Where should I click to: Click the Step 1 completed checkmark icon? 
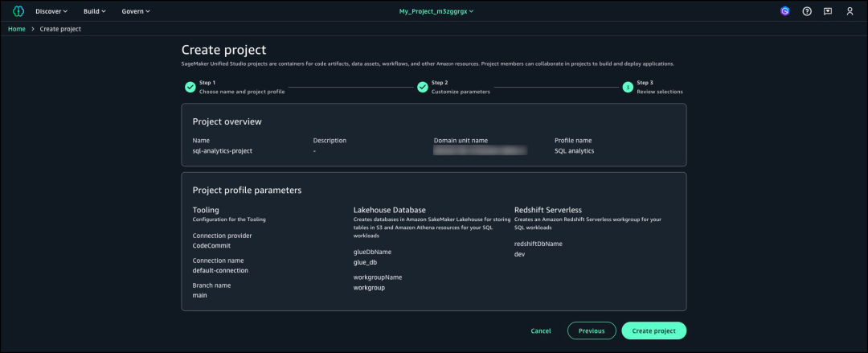pos(190,87)
